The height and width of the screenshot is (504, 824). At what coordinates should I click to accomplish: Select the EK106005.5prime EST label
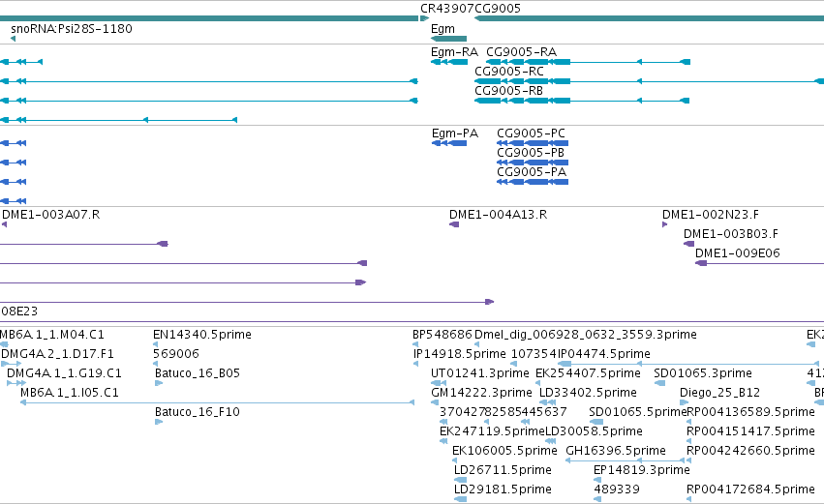(x=505, y=452)
